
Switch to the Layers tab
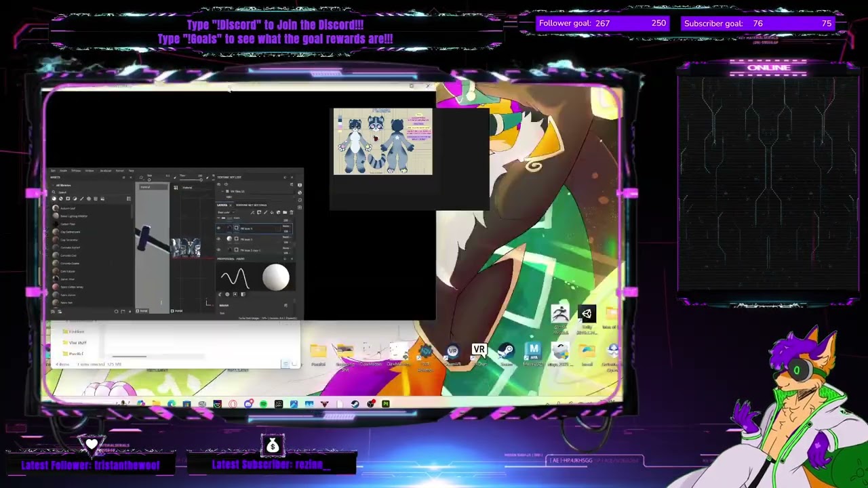[222, 205]
